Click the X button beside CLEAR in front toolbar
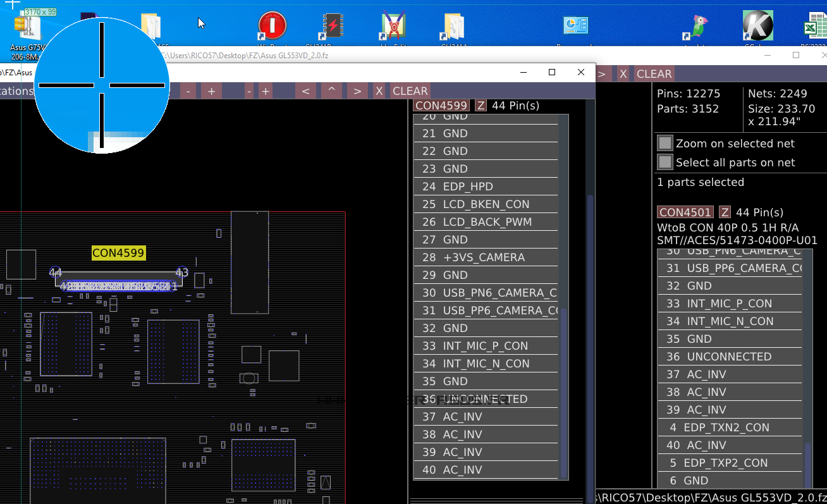The height and width of the screenshot is (504, 827). [379, 91]
